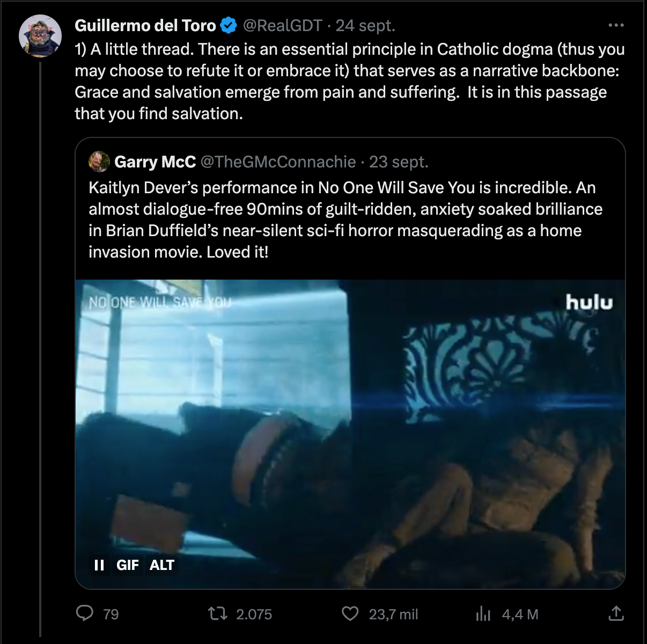The width and height of the screenshot is (647, 644).
Task: Open view analytics bar chart icon
Action: point(483,613)
